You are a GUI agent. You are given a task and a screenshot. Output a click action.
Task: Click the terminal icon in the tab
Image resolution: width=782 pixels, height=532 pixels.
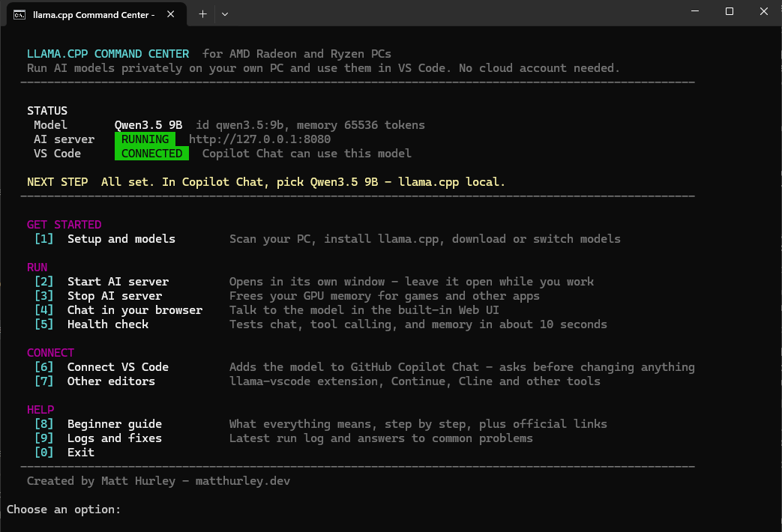click(19, 14)
